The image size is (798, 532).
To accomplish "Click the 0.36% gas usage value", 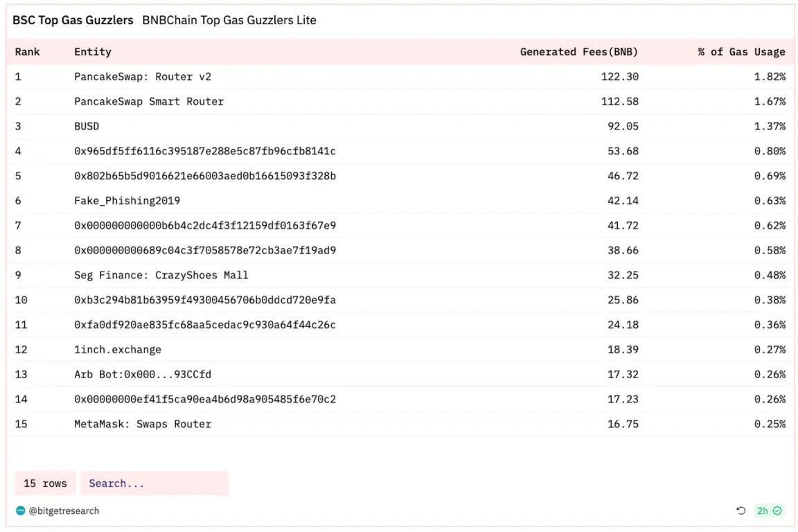I will click(770, 325).
